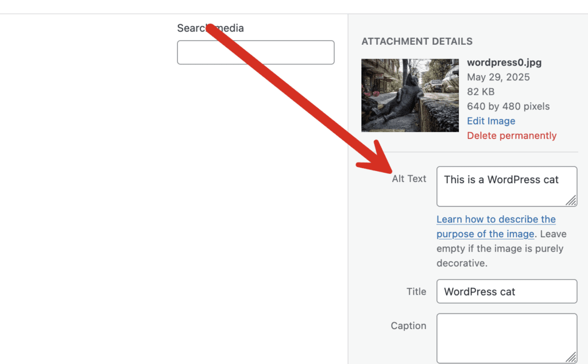Click the Title field label

click(416, 292)
